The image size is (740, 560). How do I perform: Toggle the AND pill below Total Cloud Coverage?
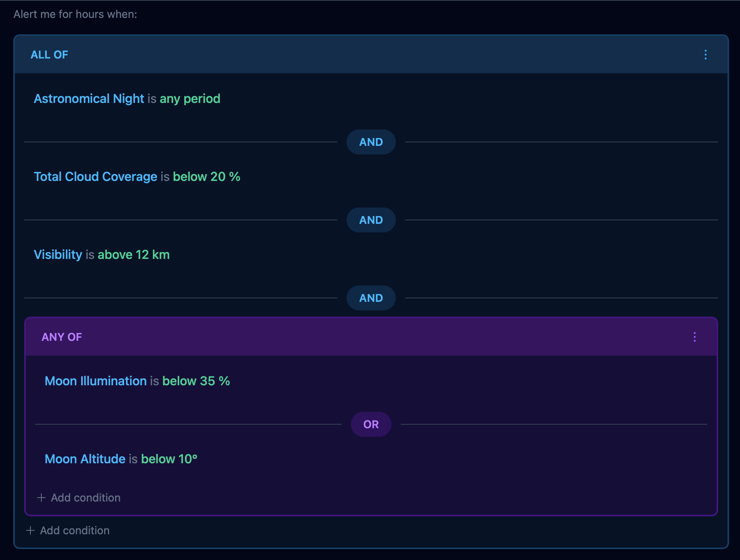pos(370,220)
